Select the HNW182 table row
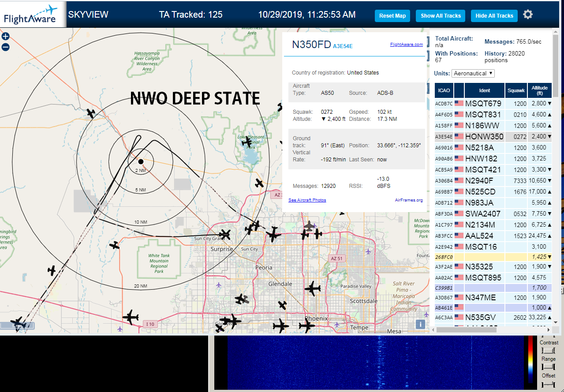 (x=493, y=159)
